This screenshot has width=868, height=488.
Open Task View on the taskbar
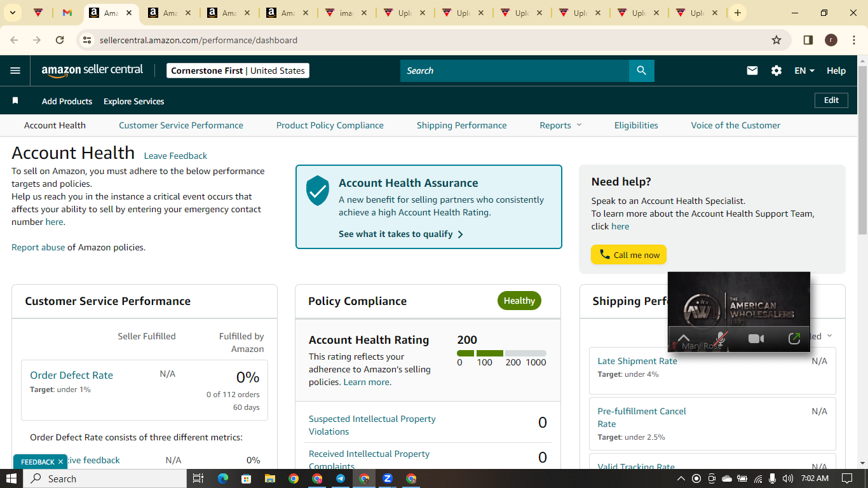tap(198, 478)
